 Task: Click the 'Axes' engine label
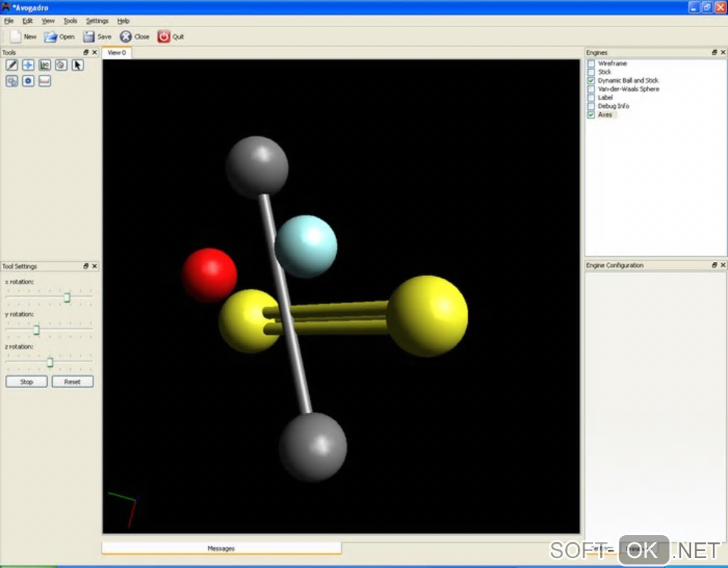(x=605, y=115)
